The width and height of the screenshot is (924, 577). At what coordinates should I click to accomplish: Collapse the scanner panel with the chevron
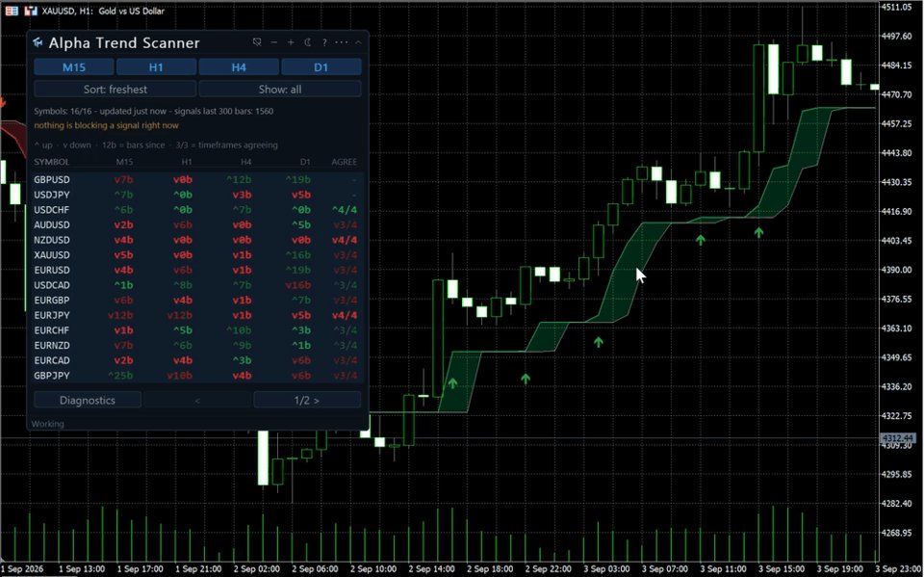coord(358,42)
